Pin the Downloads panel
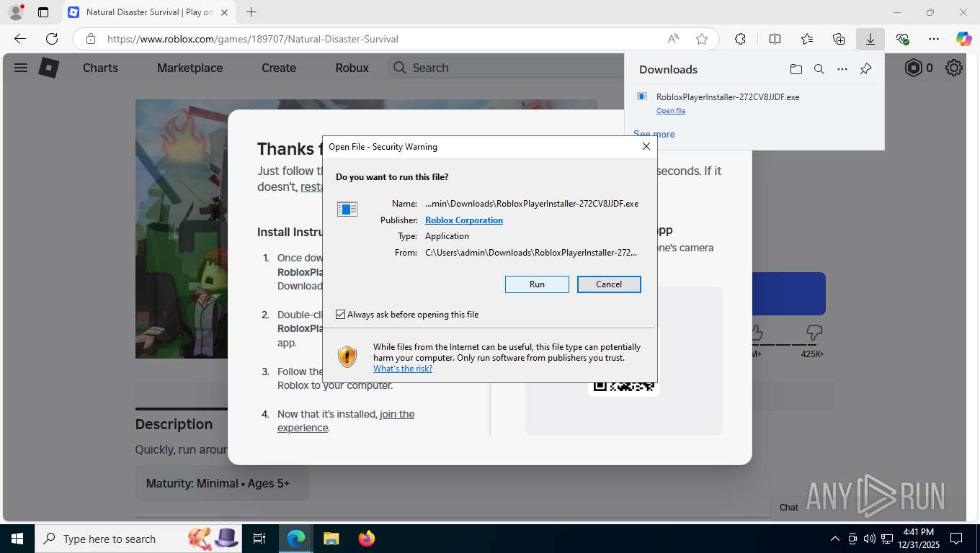Viewport: 980px width, 553px height. tap(865, 69)
